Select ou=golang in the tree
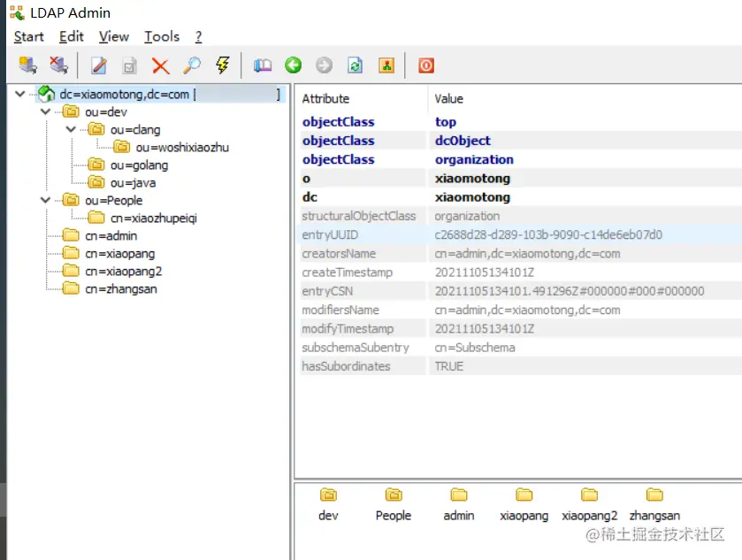The height and width of the screenshot is (560, 742). point(139,165)
